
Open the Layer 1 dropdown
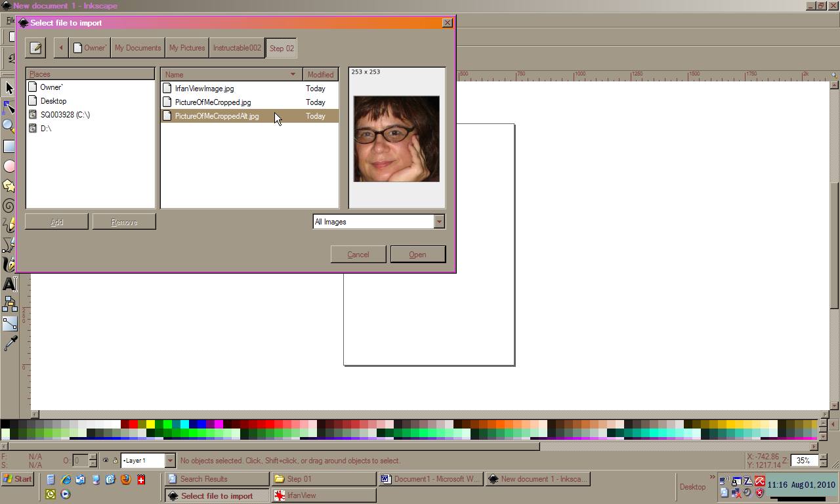coord(169,461)
